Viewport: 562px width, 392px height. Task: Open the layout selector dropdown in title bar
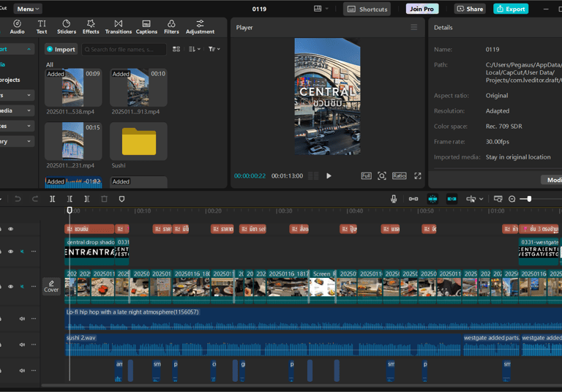tap(321, 9)
